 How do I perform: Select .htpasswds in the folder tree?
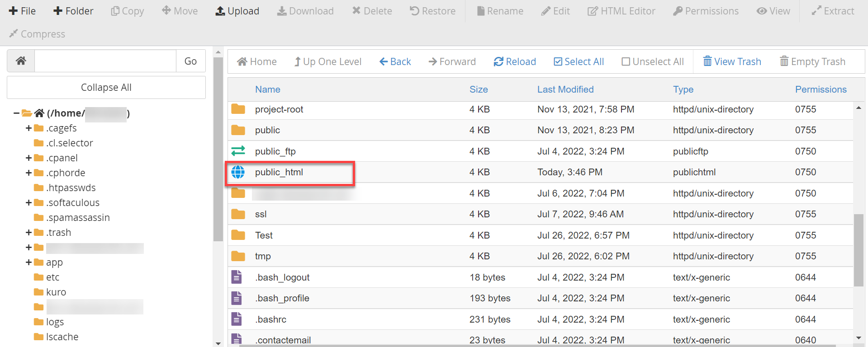pyautogui.click(x=71, y=188)
